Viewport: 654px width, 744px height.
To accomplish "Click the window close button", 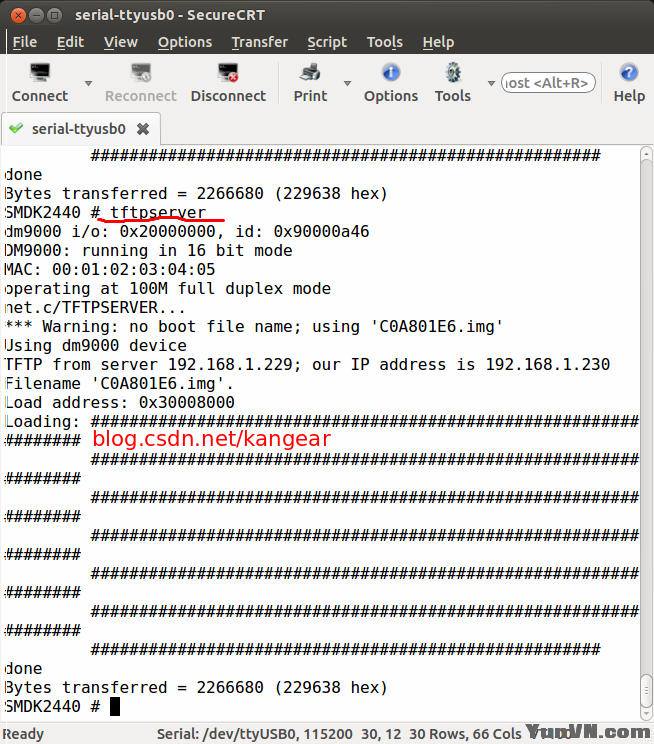I will (18, 16).
